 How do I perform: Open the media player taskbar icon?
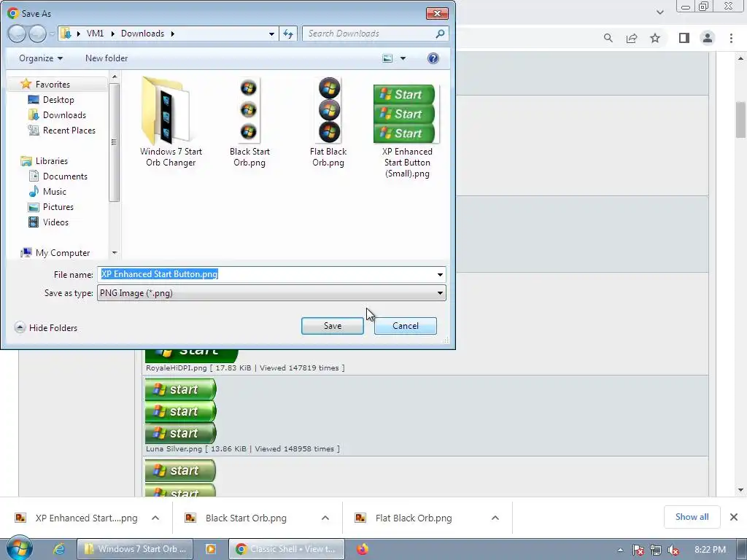[x=211, y=549]
